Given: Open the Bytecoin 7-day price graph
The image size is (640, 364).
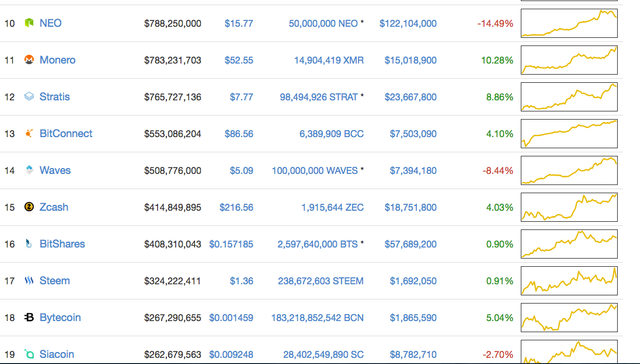Looking at the screenshot, I should [x=569, y=317].
